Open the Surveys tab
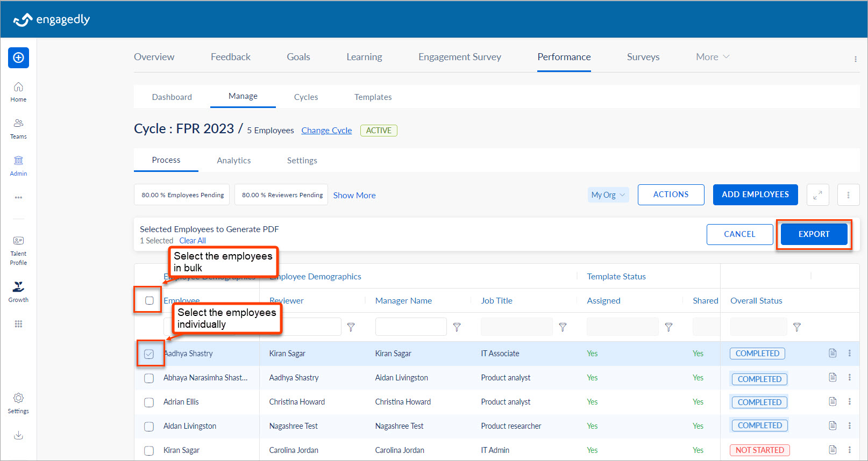This screenshot has width=868, height=461. click(x=643, y=57)
